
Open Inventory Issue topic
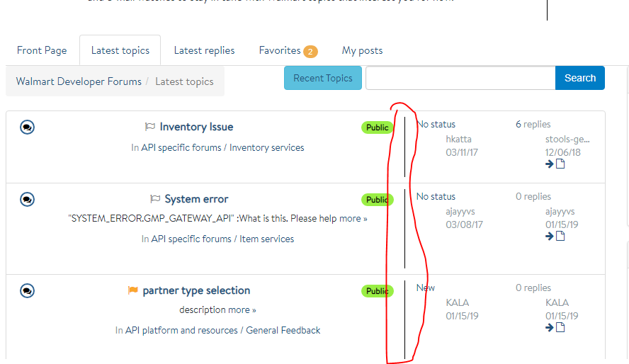click(x=196, y=127)
